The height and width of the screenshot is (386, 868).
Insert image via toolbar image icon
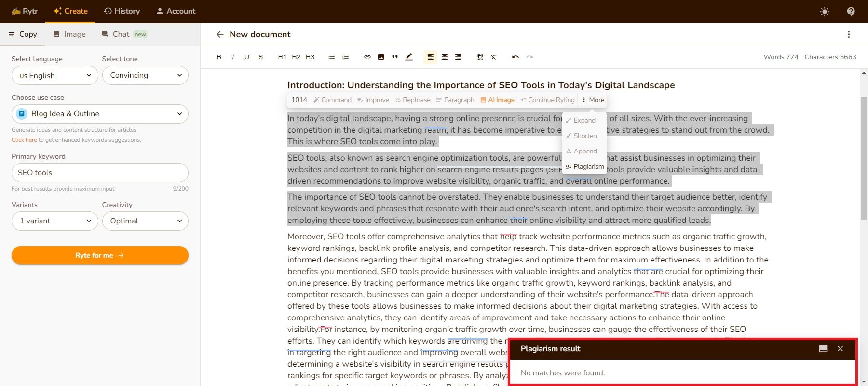[x=381, y=57]
